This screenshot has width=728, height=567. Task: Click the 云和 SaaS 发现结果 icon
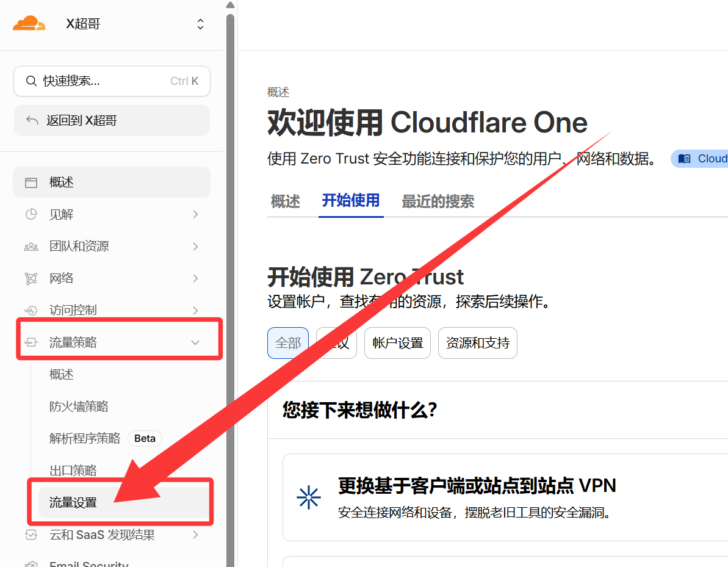pyautogui.click(x=31, y=535)
